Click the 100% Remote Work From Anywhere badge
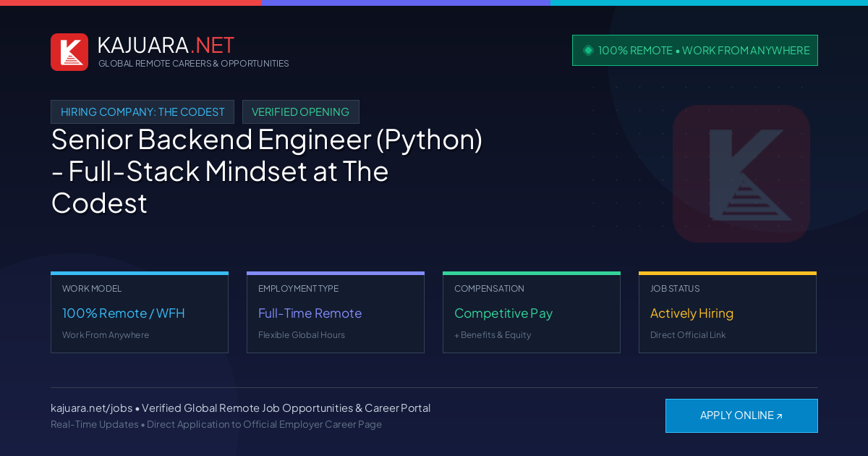This screenshot has height=456, width=868. tap(695, 51)
